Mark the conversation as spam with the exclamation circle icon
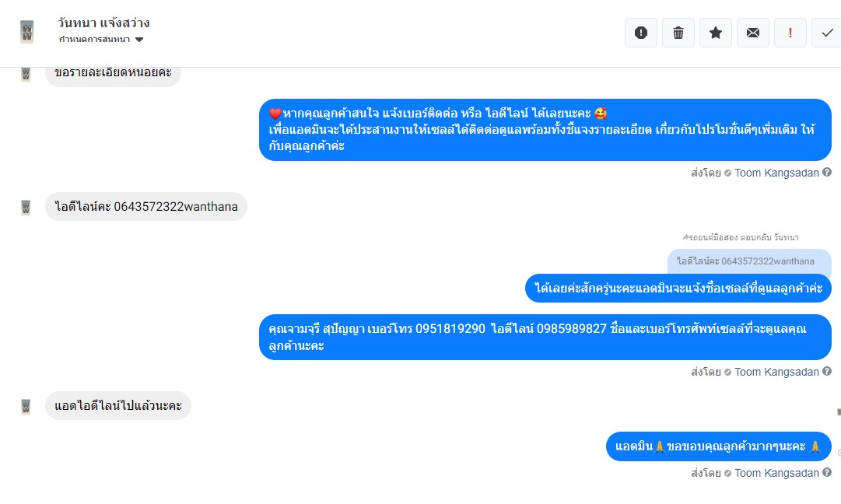 click(640, 33)
